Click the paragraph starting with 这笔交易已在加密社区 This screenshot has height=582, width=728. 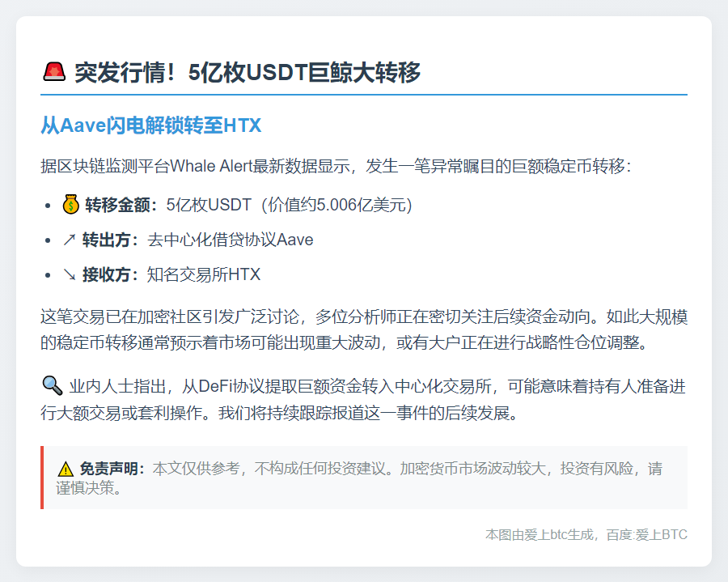click(364, 329)
